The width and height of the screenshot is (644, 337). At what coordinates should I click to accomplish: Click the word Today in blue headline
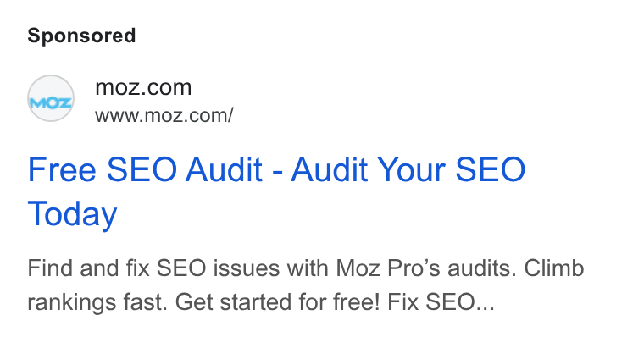tap(72, 214)
